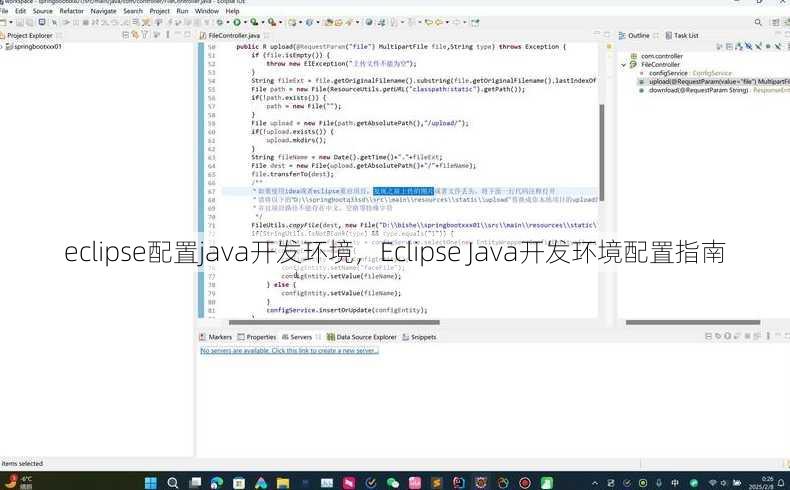Click the Forward navigation arrow in the toolbar
Screen dimensions: 790x490
[456, 23]
